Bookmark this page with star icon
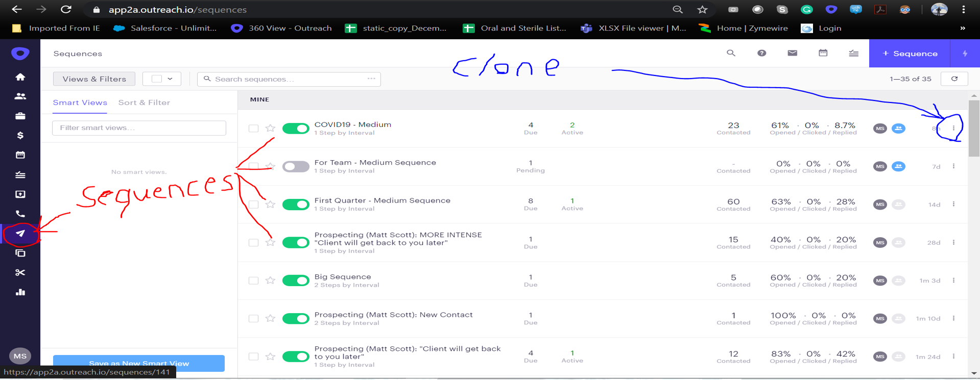980x380 pixels. pyautogui.click(x=702, y=9)
